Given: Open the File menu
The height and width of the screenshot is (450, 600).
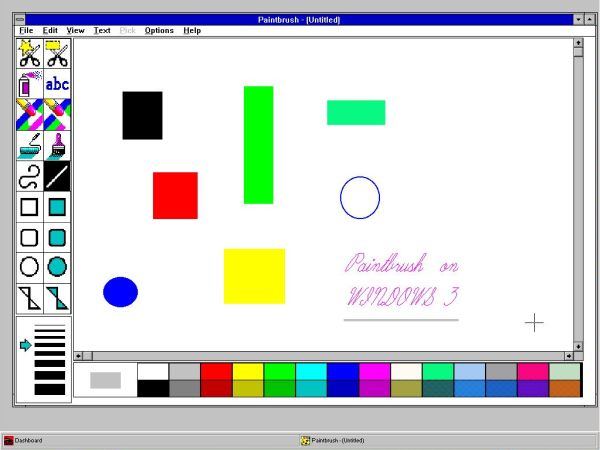Looking at the screenshot, I should point(26,31).
